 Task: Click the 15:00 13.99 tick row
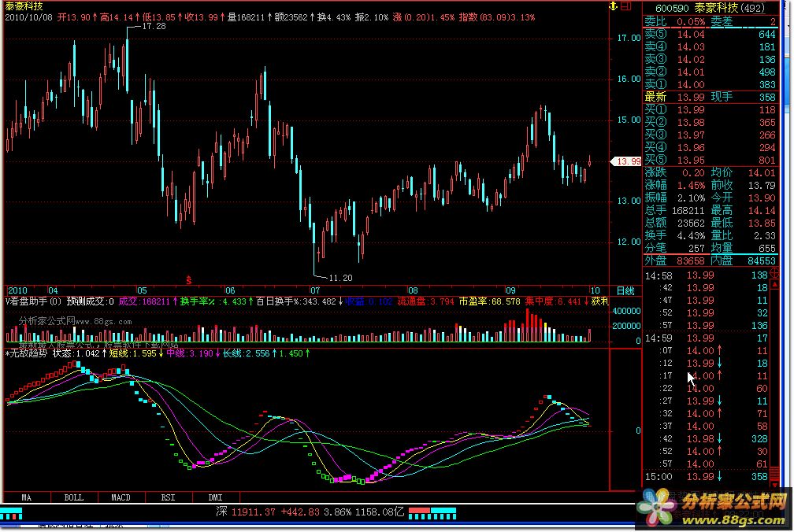(707, 476)
